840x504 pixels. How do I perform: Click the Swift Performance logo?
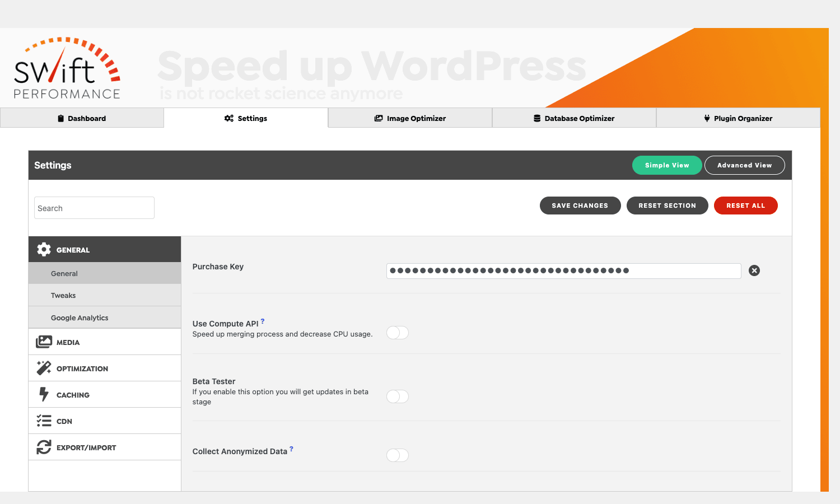click(x=67, y=68)
